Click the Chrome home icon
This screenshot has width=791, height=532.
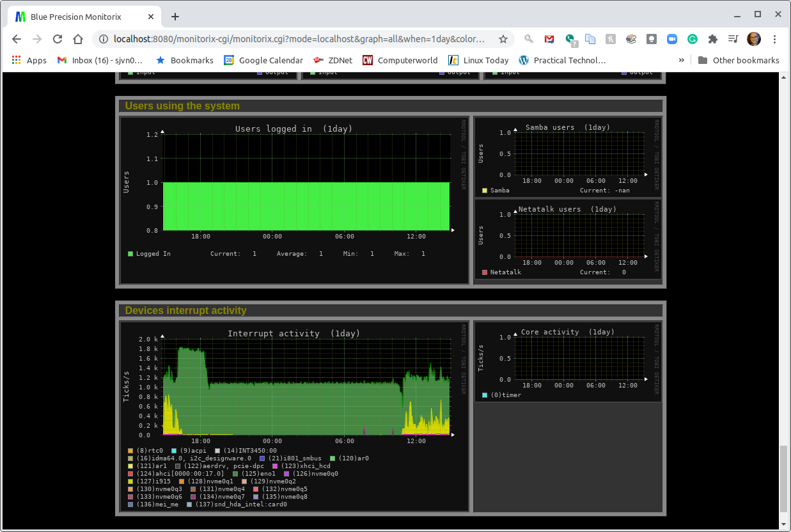(x=78, y=39)
